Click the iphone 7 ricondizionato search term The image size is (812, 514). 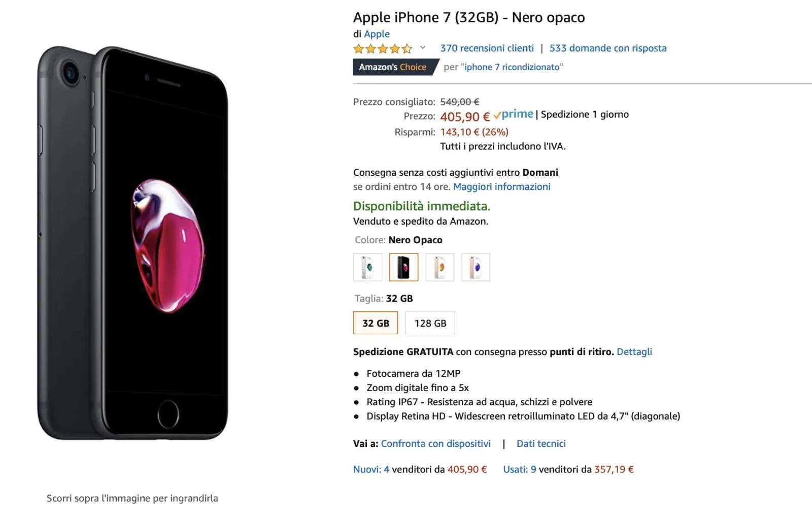tap(512, 67)
